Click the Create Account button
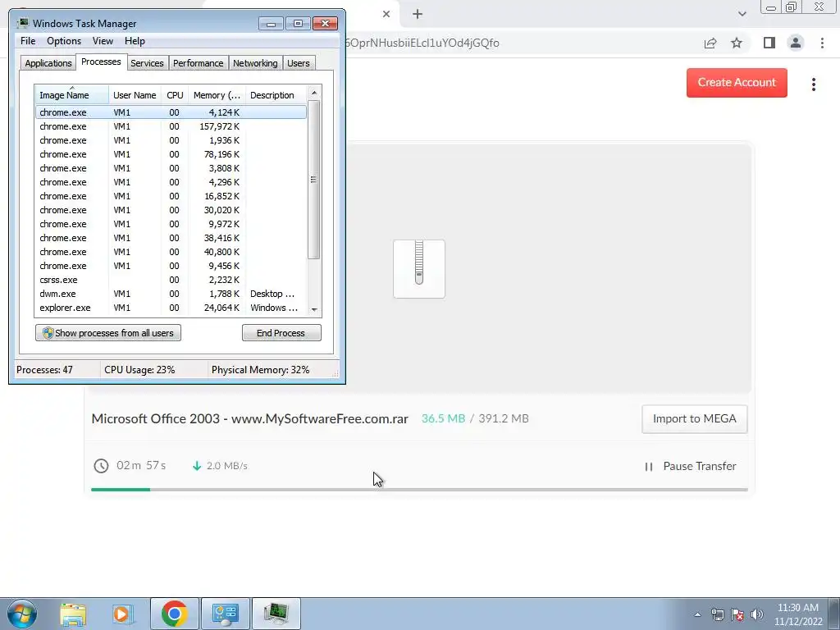The image size is (840, 630). 737,83
